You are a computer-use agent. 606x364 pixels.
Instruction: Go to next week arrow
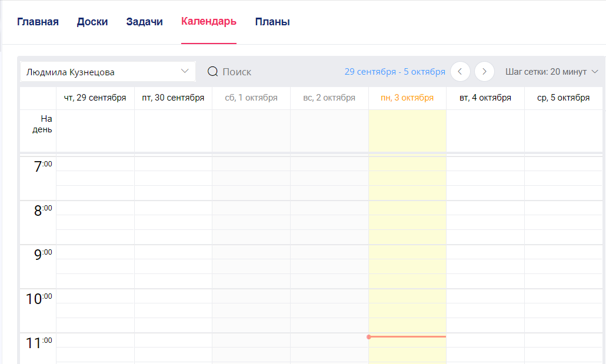(484, 72)
